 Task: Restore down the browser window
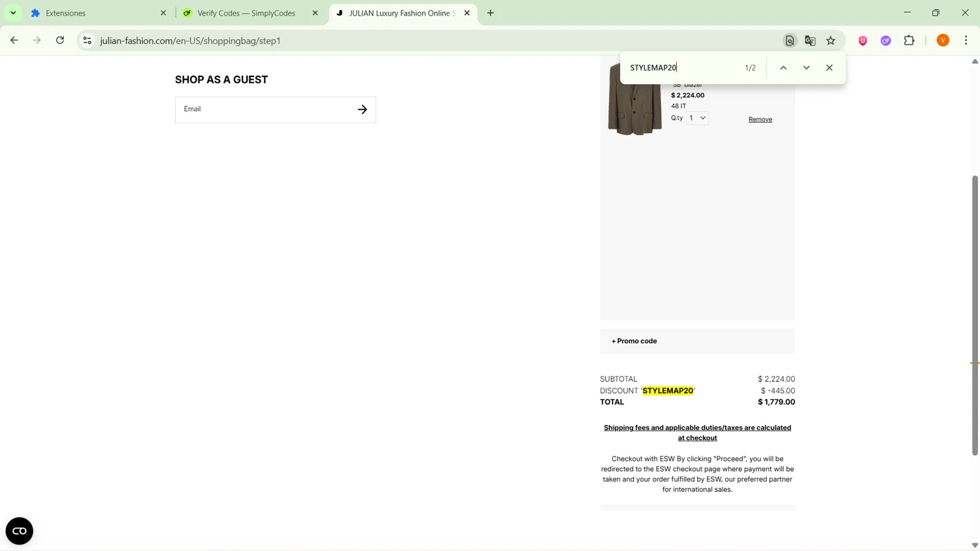coord(936,13)
